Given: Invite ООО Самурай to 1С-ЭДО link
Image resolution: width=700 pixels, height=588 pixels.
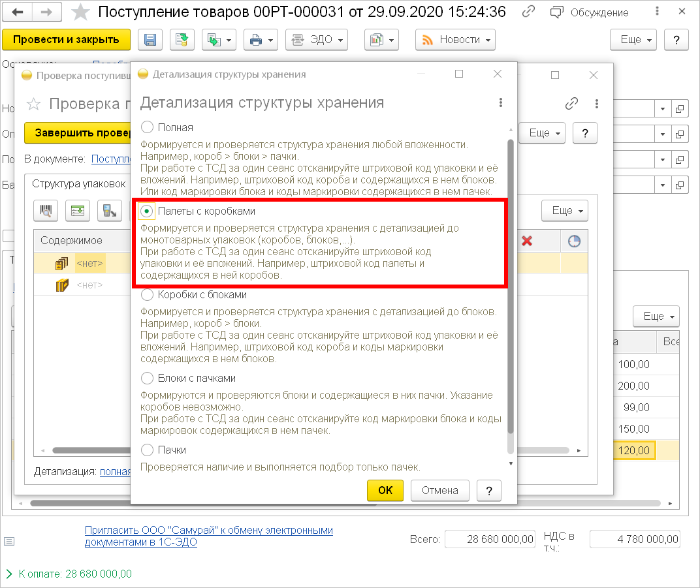Looking at the screenshot, I should [x=208, y=536].
